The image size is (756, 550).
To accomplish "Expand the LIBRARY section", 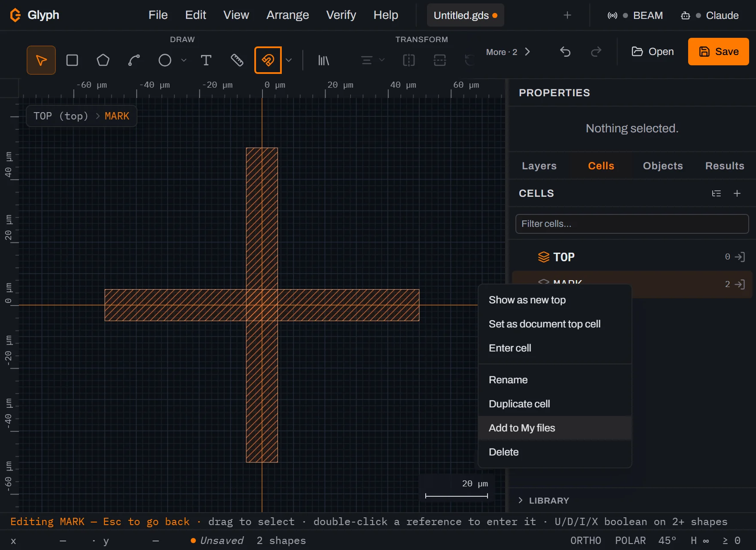I will tap(544, 501).
